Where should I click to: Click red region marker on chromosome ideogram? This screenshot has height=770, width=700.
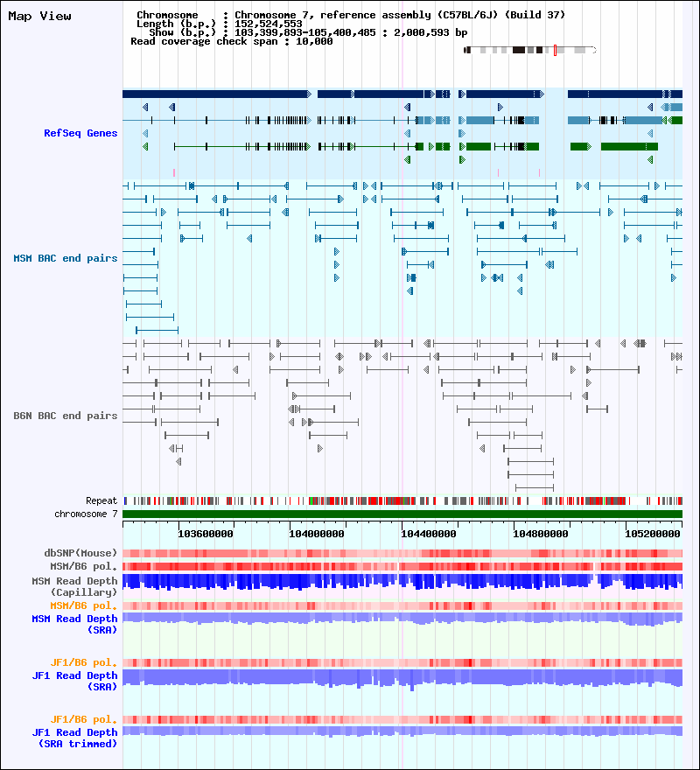coord(555,50)
